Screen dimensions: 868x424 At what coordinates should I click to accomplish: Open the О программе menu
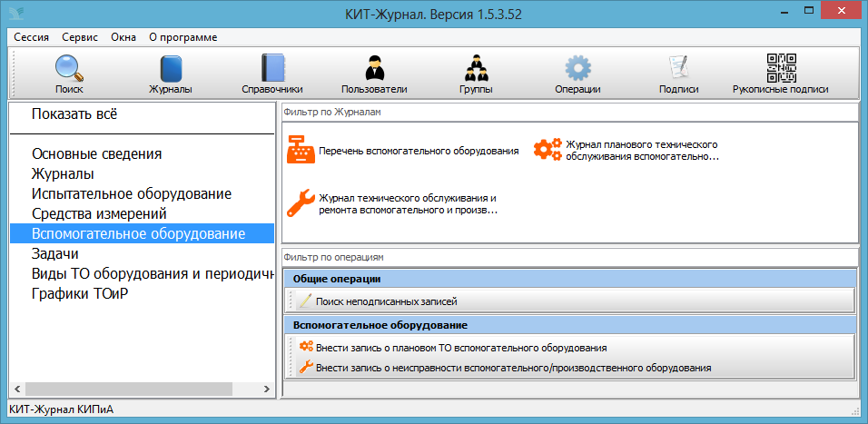pos(183,37)
